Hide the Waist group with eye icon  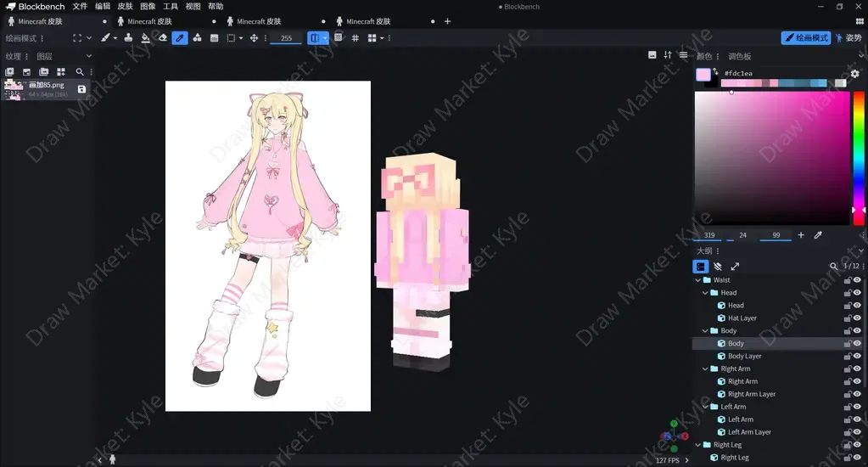[x=857, y=279]
